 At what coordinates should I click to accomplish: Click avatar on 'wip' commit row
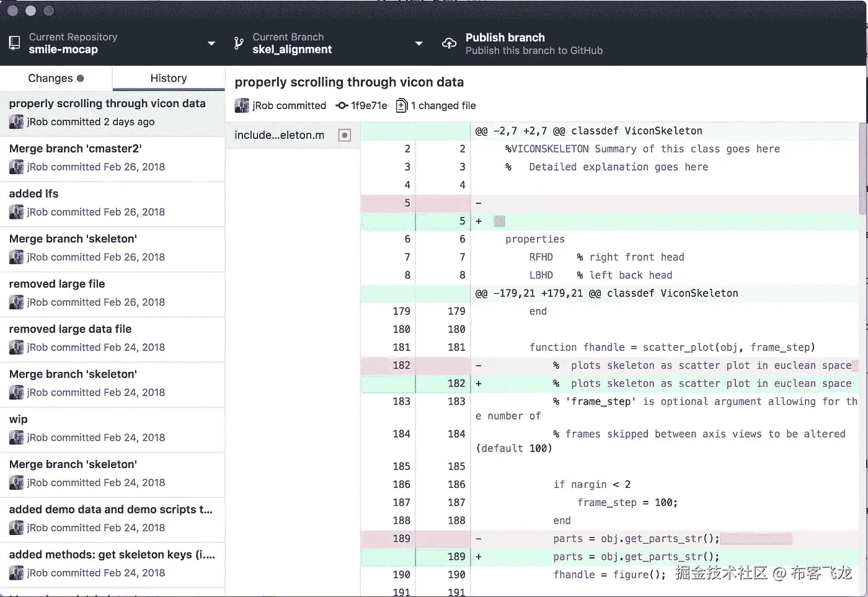tap(16, 438)
